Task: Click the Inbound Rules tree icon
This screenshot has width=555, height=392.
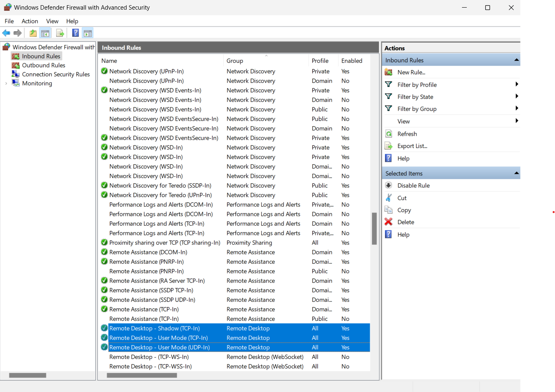Action: pyautogui.click(x=16, y=56)
